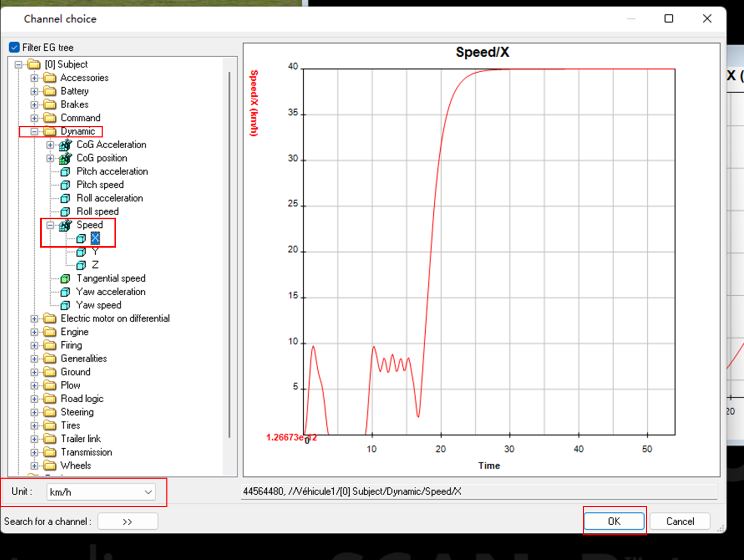
Task: Click the Accessories folder icon
Action: (x=50, y=78)
